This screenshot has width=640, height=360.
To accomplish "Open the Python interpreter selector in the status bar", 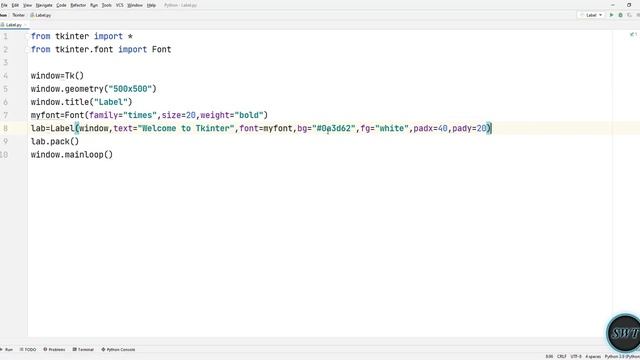I will (x=622, y=356).
